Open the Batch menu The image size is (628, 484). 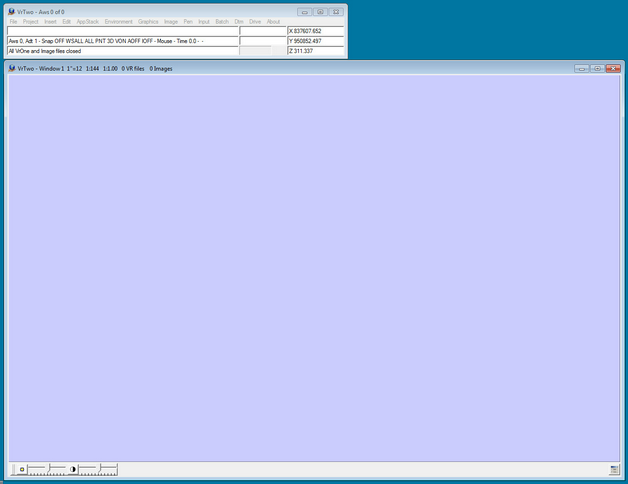[x=222, y=22]
